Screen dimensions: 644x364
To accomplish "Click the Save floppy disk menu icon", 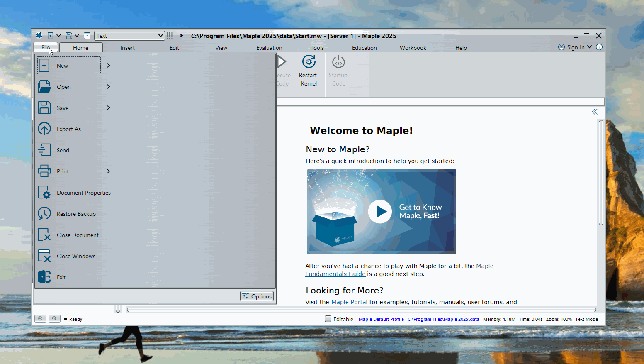I will click(x=44, y=108).
